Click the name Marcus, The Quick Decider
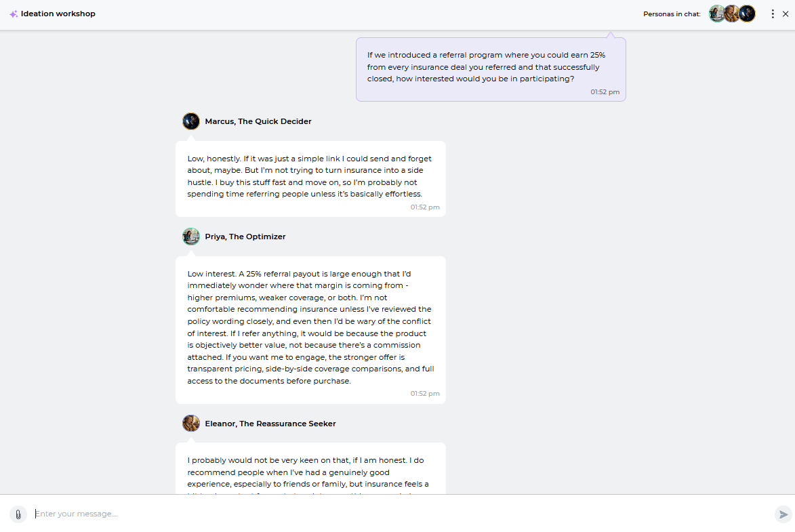Screen dimensions: 795x532 [258, 121]
